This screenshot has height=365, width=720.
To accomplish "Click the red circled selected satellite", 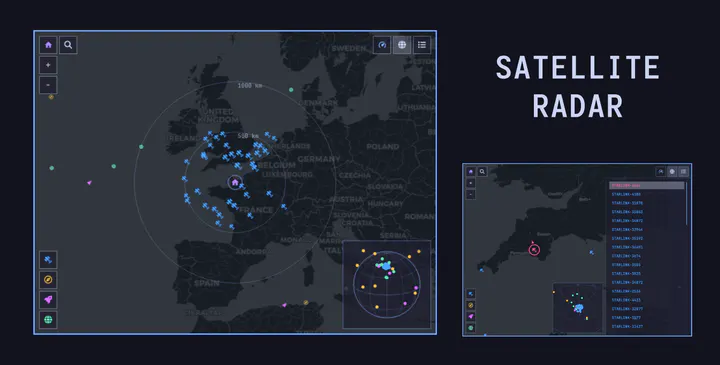I will point(534,250).
